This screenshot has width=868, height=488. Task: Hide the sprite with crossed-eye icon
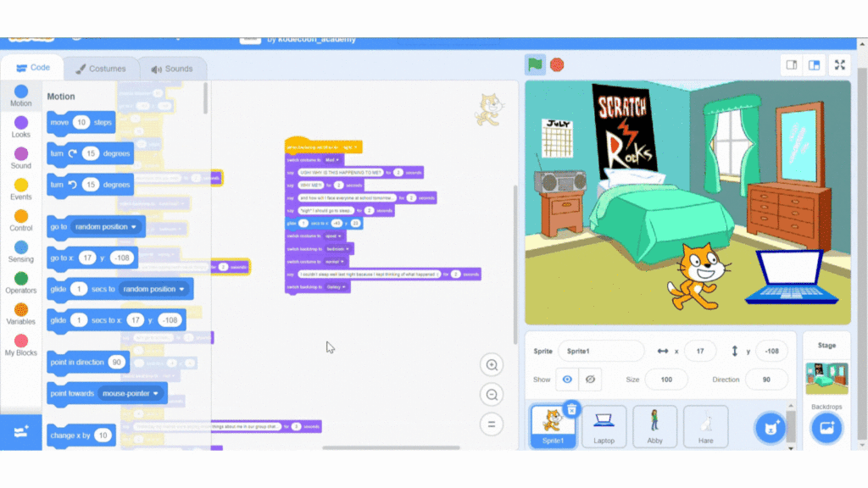coord(591,380)
